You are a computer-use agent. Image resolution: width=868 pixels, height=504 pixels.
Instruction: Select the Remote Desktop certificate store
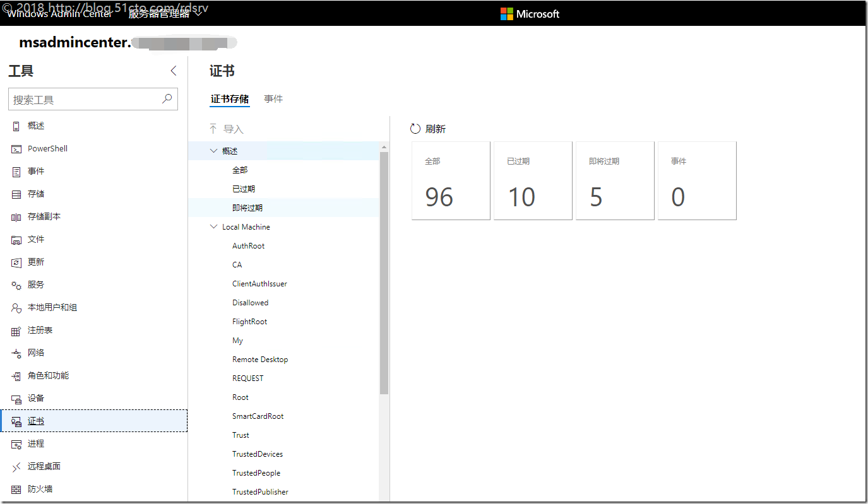click(260, 359)
